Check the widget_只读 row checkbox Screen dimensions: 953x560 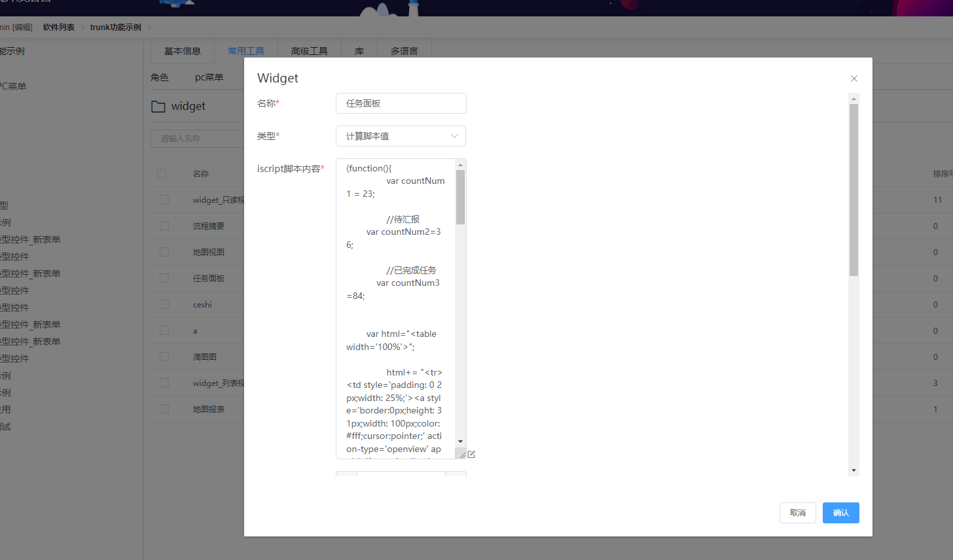pyautogui.click(x=164, y=200)
